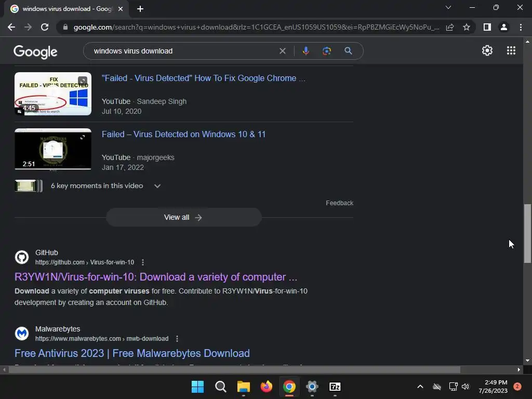532x399 pixels.
Task: Start voice search with the microphone icon
Action: click(305, 51)
